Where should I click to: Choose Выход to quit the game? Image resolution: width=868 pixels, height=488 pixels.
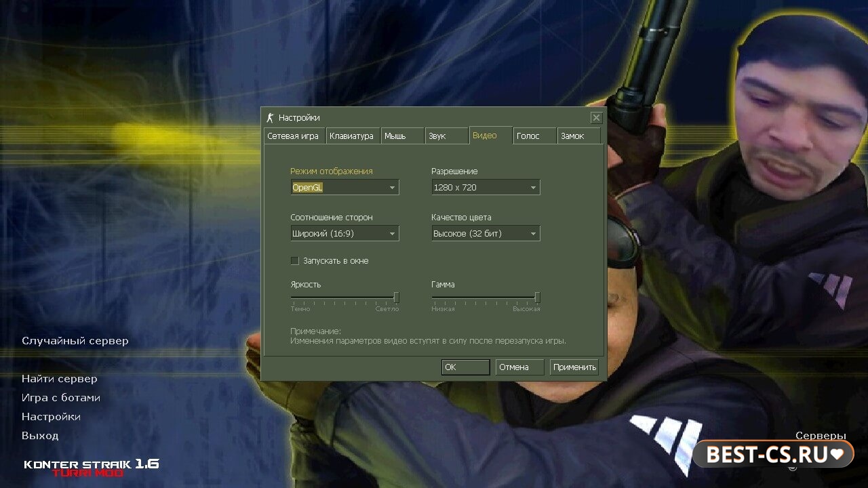click(40, 436)
